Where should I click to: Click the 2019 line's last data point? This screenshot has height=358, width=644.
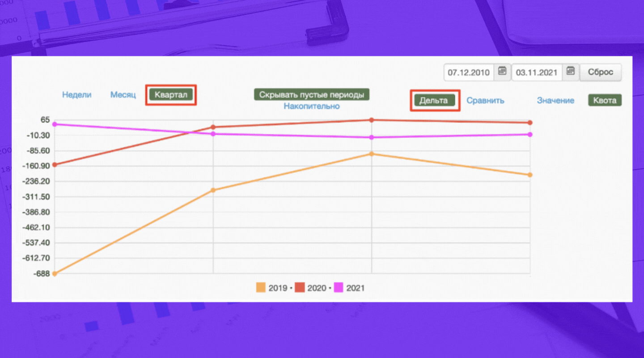tap(530, 175)
